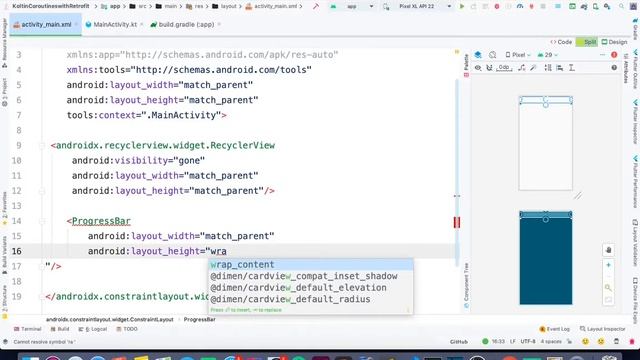
Task: Select @dimen/cardview_default_radius suggestion
Action: click(x=311, y=299)
